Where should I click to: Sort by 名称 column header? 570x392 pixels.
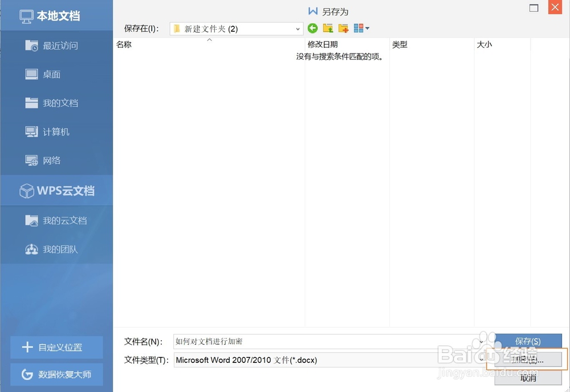[x=209, y=44]
